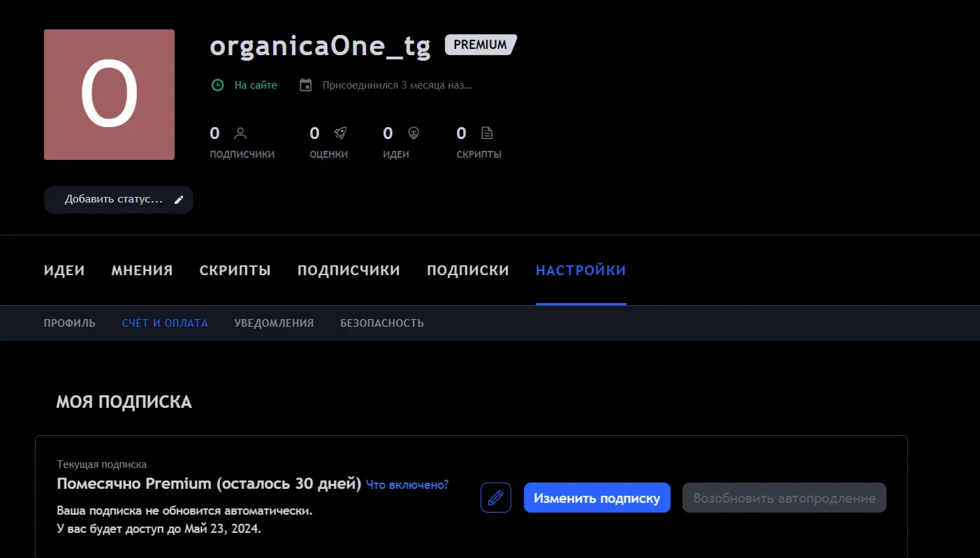
Task: Click the rocket icon above ОЦЕНКИ
Action: (340, 133)
